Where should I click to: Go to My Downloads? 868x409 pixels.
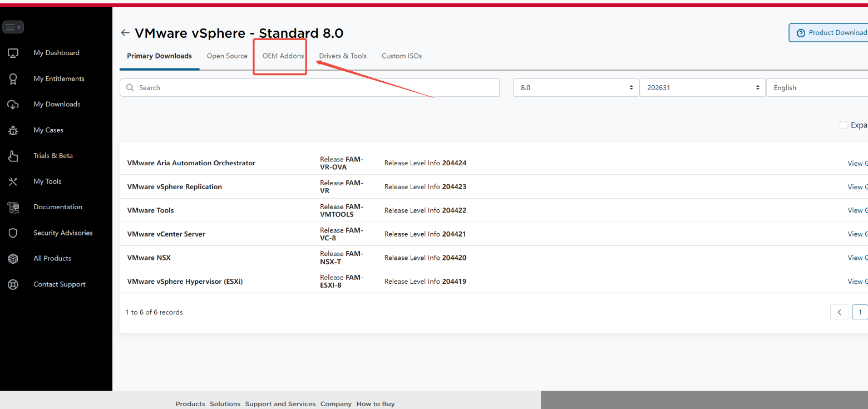click(x=57, y=105)
